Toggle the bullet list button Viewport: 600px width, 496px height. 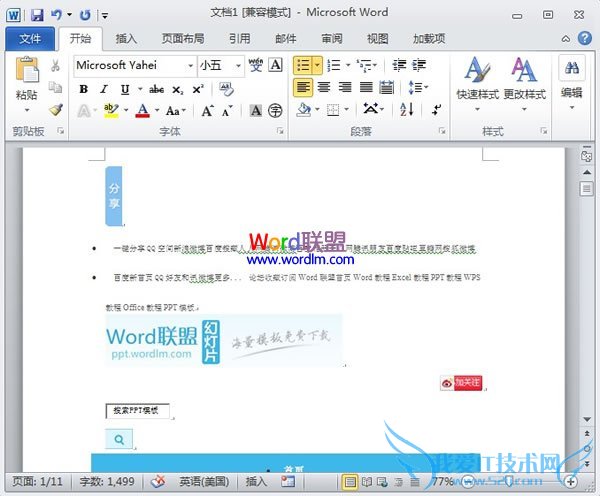(x=303, y=65)
